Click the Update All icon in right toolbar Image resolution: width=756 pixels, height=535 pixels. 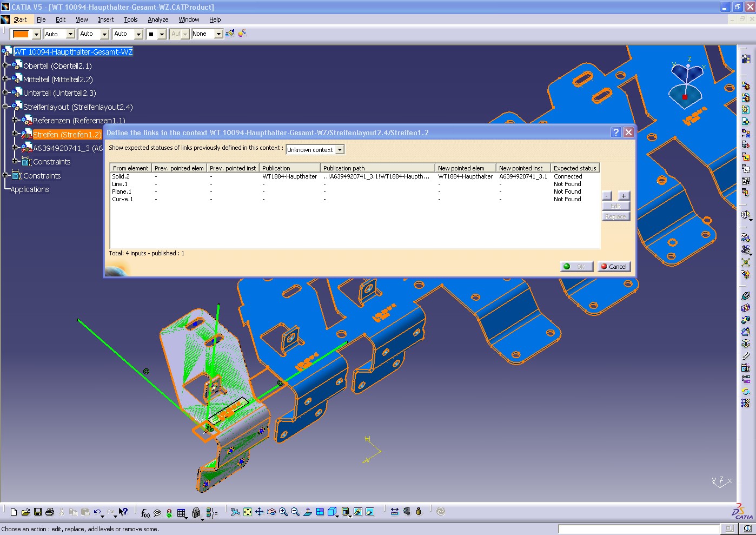[746, 391]
